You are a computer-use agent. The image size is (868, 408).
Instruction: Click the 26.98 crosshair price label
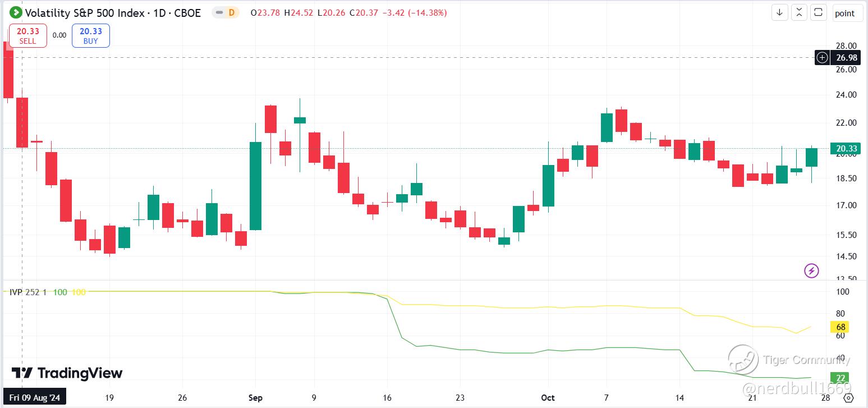tap(846, 57)
